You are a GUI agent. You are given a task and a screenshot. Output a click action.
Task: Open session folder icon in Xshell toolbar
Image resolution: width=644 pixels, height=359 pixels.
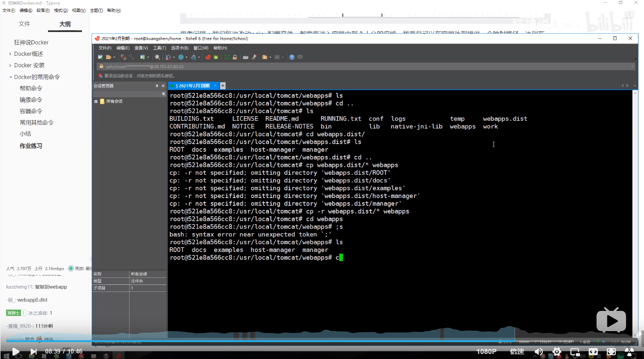pos(108,57)
